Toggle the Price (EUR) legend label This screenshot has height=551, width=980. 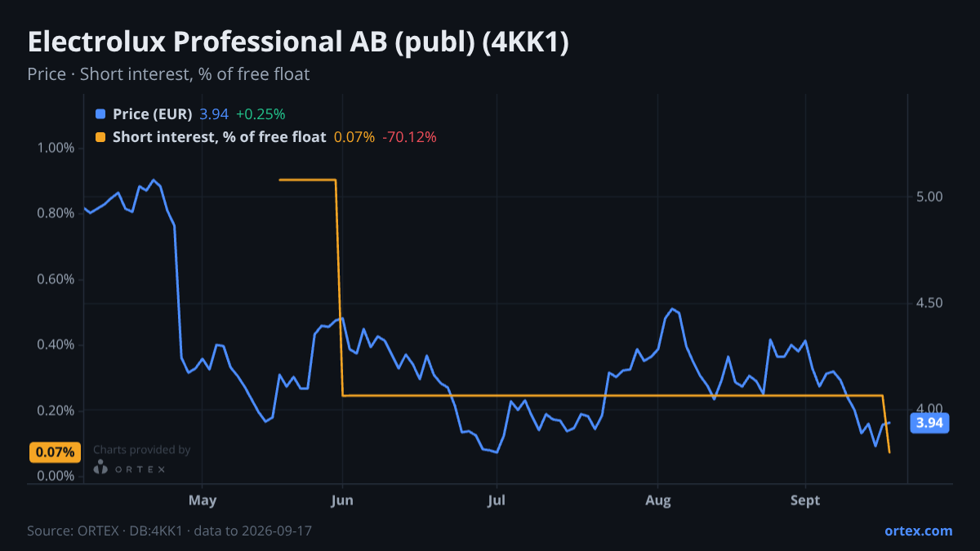[152, 114]
